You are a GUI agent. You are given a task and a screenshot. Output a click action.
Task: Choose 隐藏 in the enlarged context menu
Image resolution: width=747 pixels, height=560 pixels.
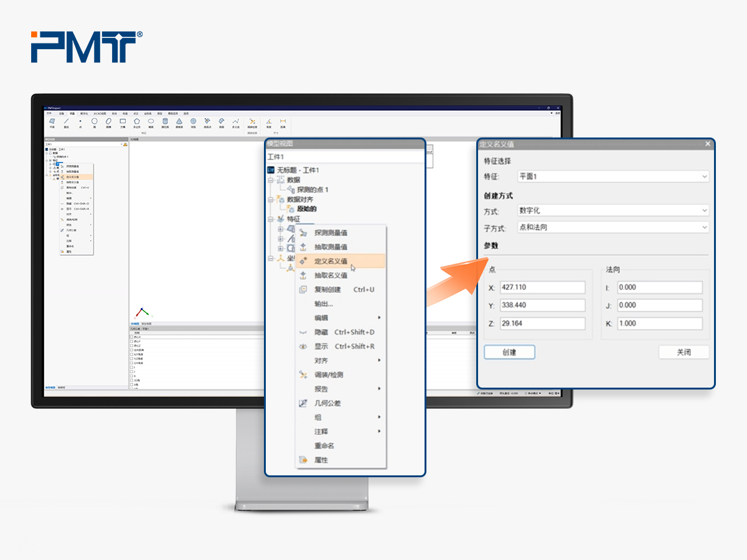(341, 332)
